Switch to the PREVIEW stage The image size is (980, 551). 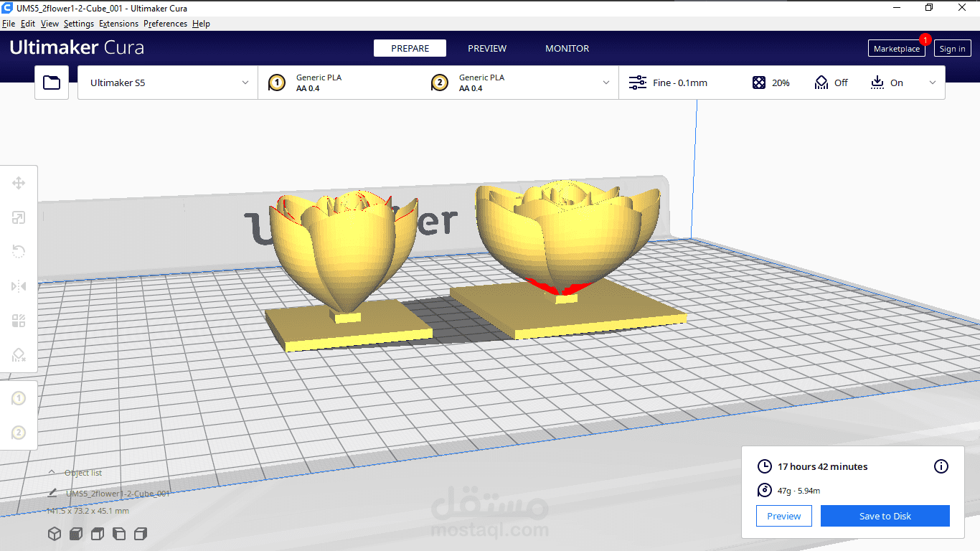tap(487, 48)
